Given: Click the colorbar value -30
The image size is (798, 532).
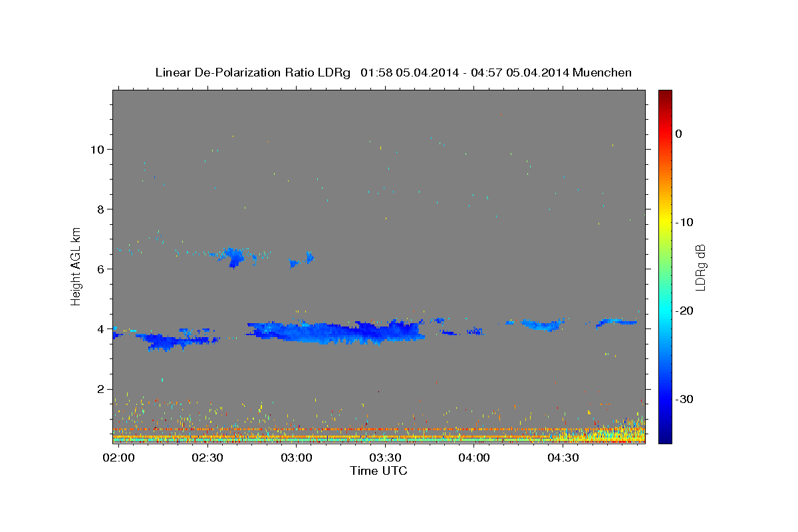Looking at the screenshot, I should point(685,399).
